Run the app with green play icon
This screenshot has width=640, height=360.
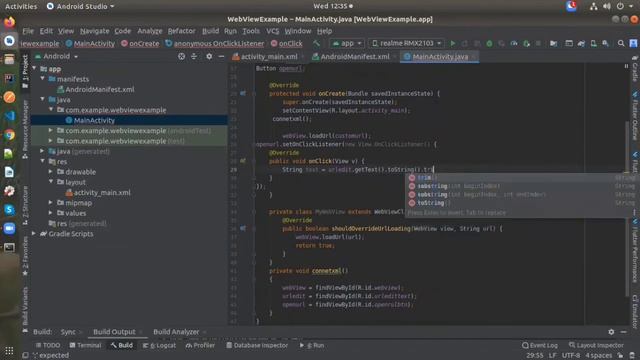tap(453, 43)
